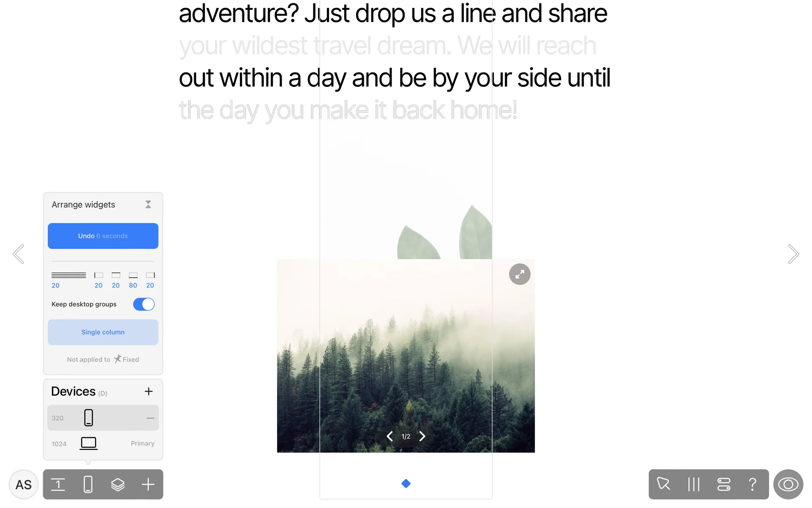Screen dimensions: 812x508
Task: Add a new widget with plus icon
Action: pos(148,484)
